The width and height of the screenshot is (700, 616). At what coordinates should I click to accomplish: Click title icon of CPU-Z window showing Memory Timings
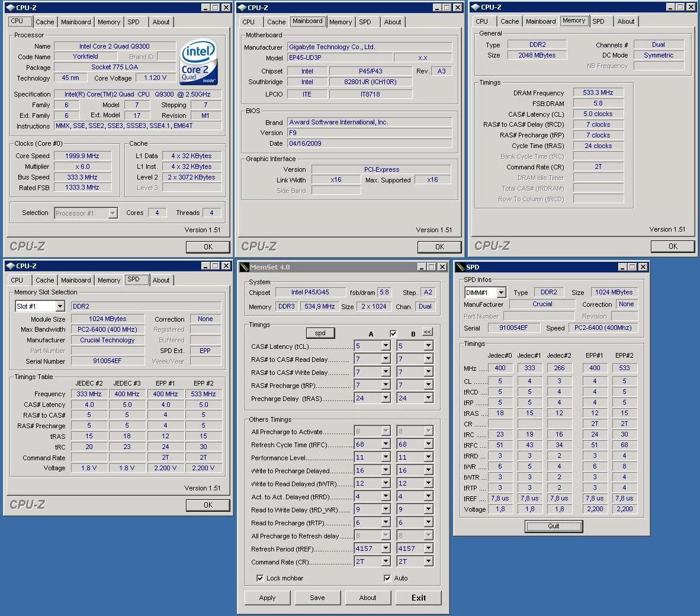(476, 7)
